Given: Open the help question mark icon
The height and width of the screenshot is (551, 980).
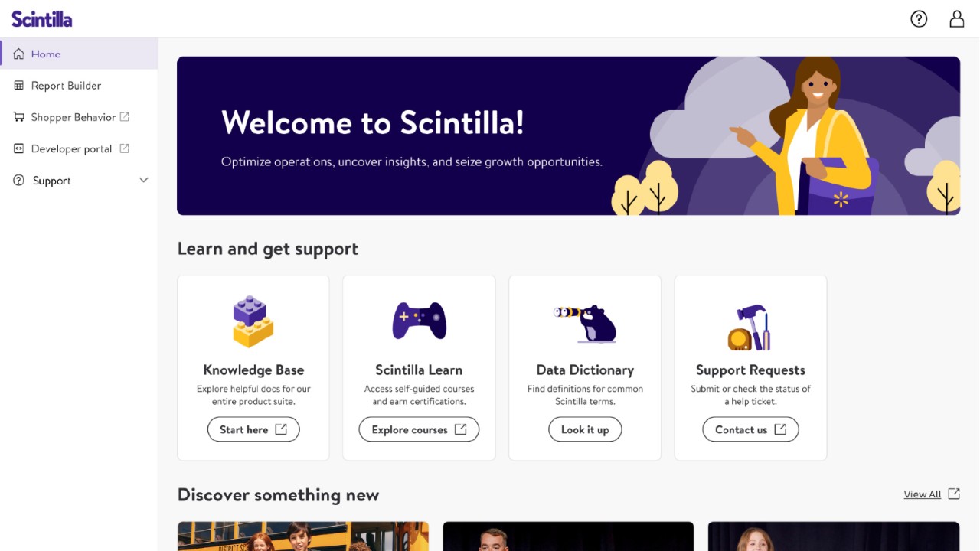Looking at the screenshot, I should pos(919,19).
